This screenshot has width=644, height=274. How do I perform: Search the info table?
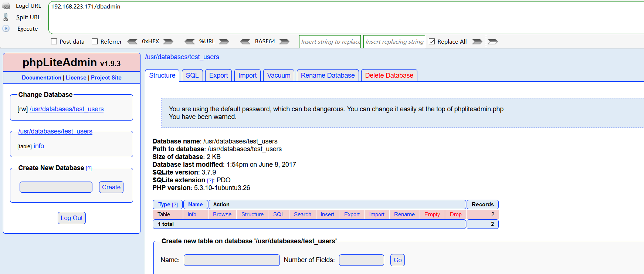tap(302, 214)
